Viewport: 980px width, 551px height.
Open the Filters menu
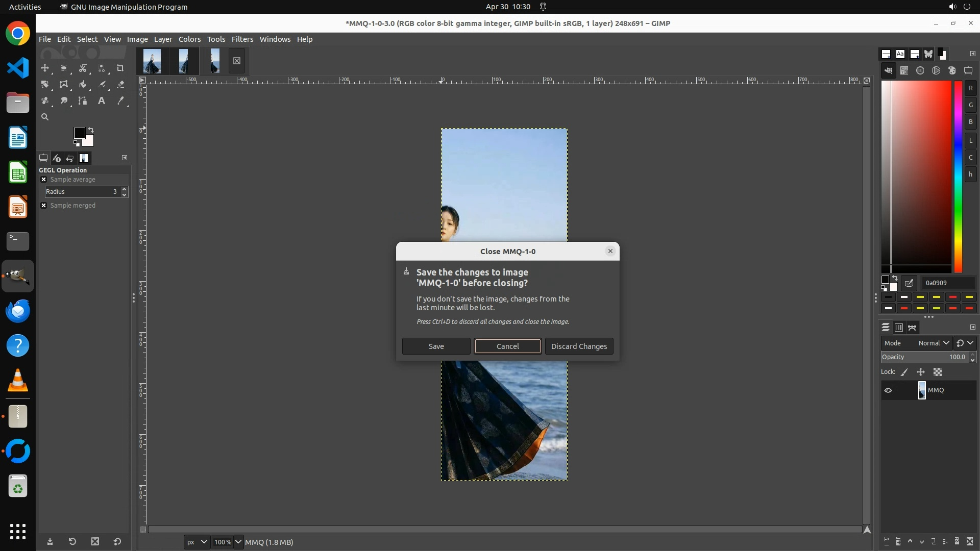point(242,39)
